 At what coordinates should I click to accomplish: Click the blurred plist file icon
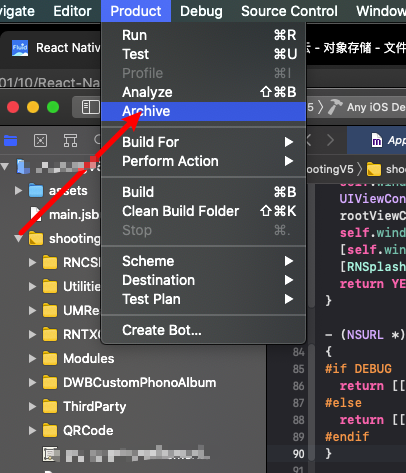50,454
